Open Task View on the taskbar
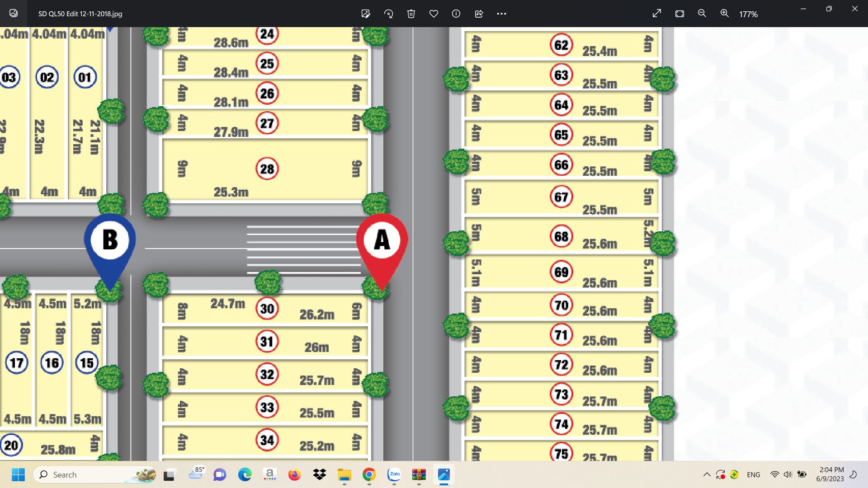868x488 pixels. 169,474
